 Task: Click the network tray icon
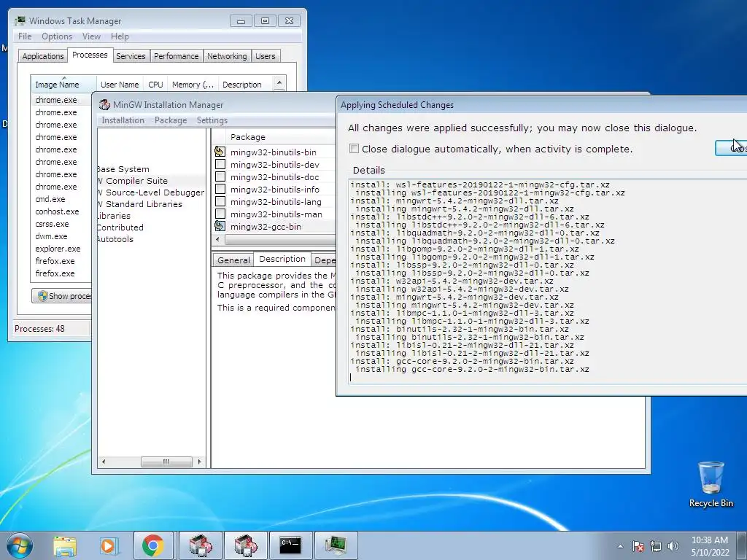click(656, 546)
